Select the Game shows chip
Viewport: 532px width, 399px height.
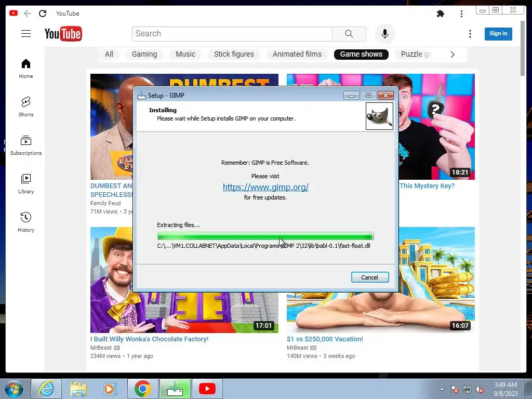(362, 54)
